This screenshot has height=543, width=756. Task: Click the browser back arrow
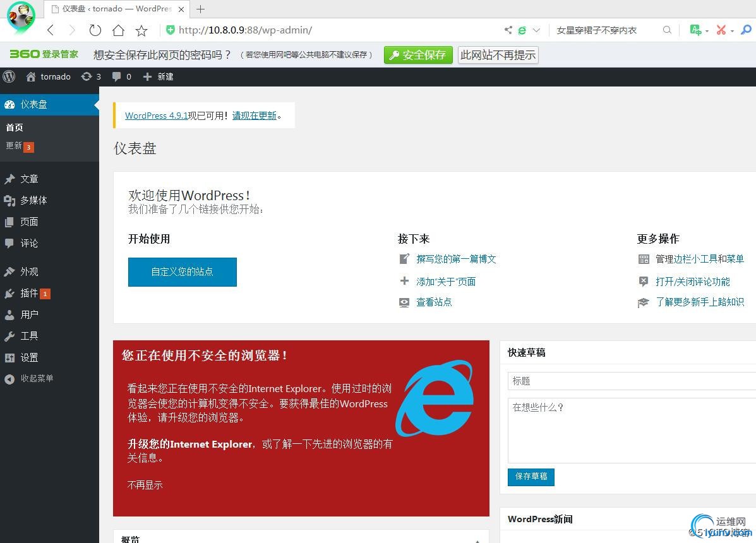[x=51, y=30]
